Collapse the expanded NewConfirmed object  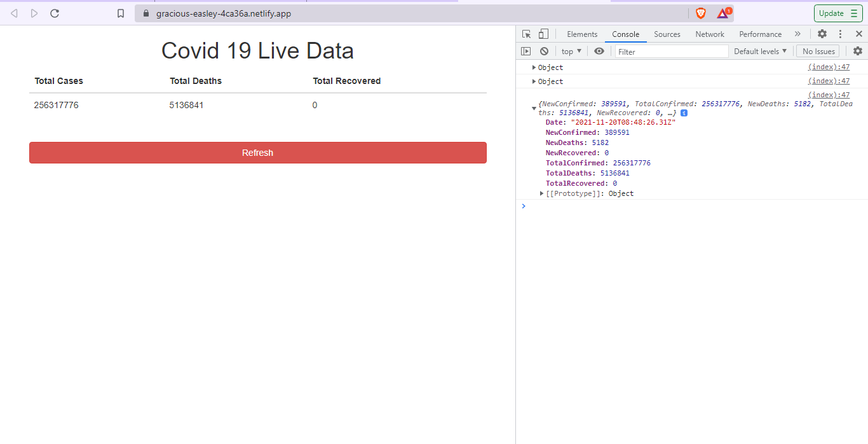pos(534,108)
